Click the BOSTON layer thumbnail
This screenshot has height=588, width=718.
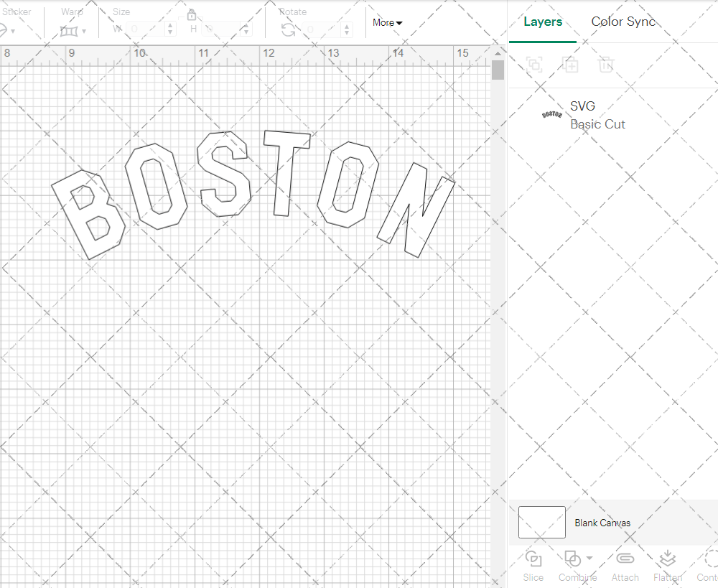(x=551, y=114)
